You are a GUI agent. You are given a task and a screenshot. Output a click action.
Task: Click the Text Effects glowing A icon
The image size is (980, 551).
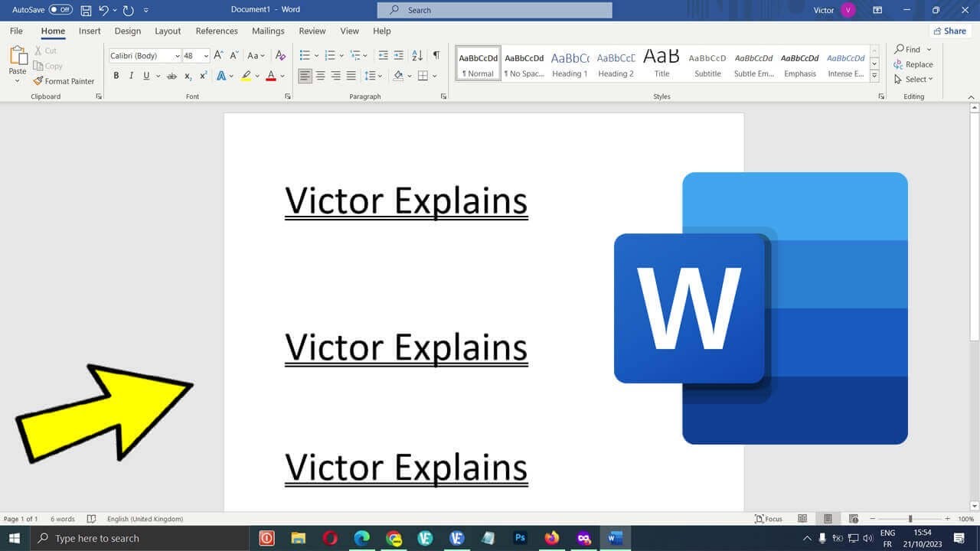point(221,76)
